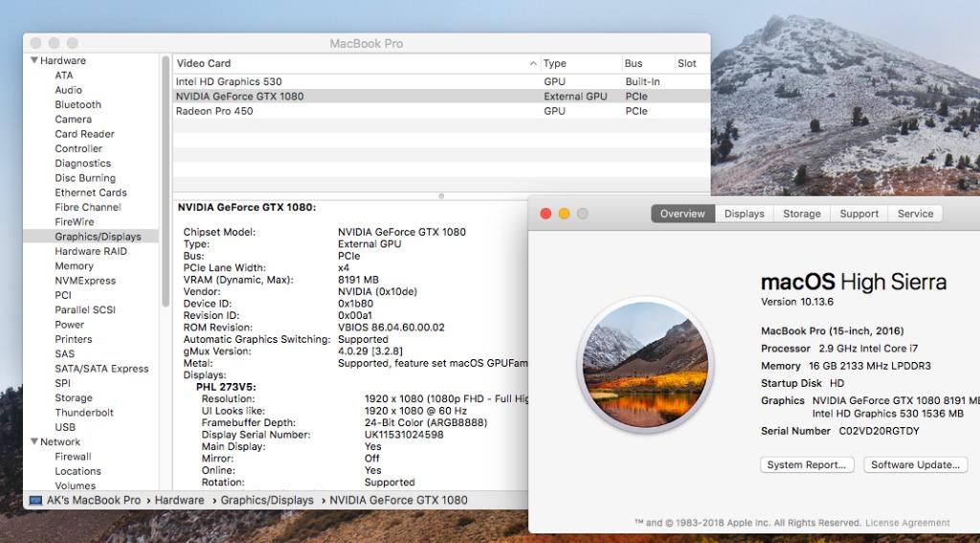Collapse the Network section triangle
Screen dimensions: 980x543
point(33,441)
